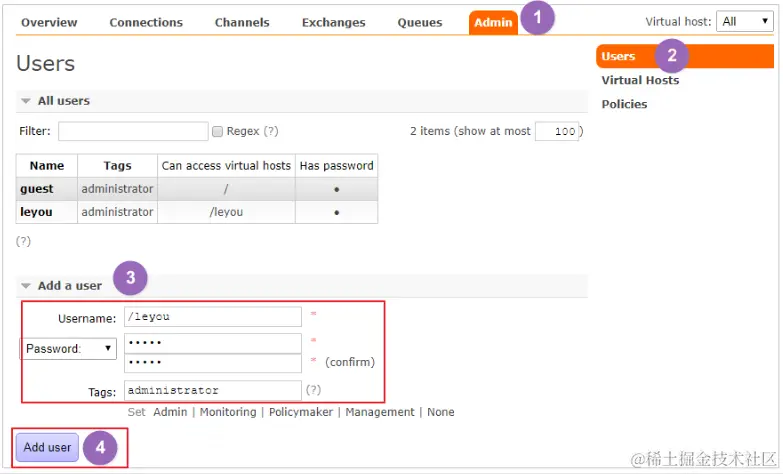The height and width of the screenshot is (474, 783).
Task: Click administrator tag in leyou row
Action: pos(117,212)
